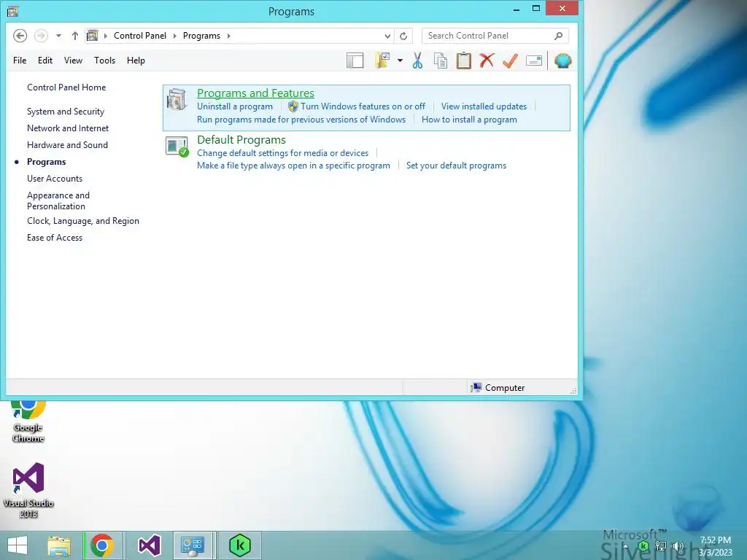Open the View menu
This screenshot has height=560, width=747.
click(x=74, y=61)
